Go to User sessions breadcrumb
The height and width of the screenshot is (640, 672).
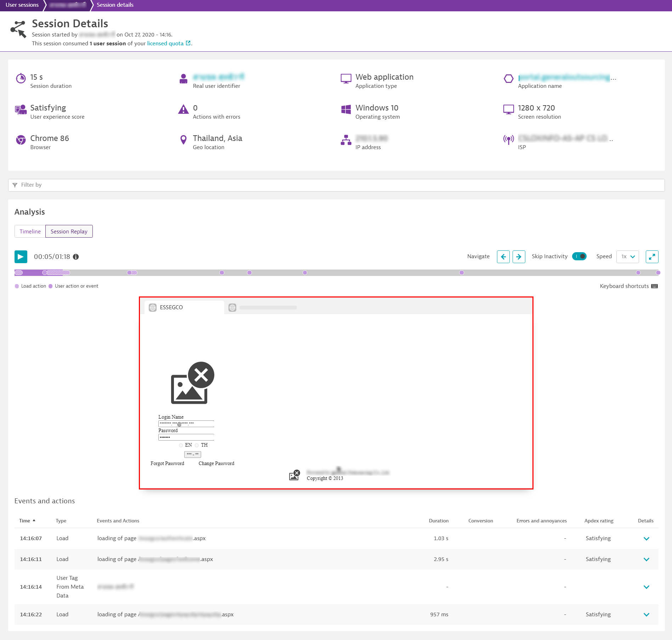[22, 5]
